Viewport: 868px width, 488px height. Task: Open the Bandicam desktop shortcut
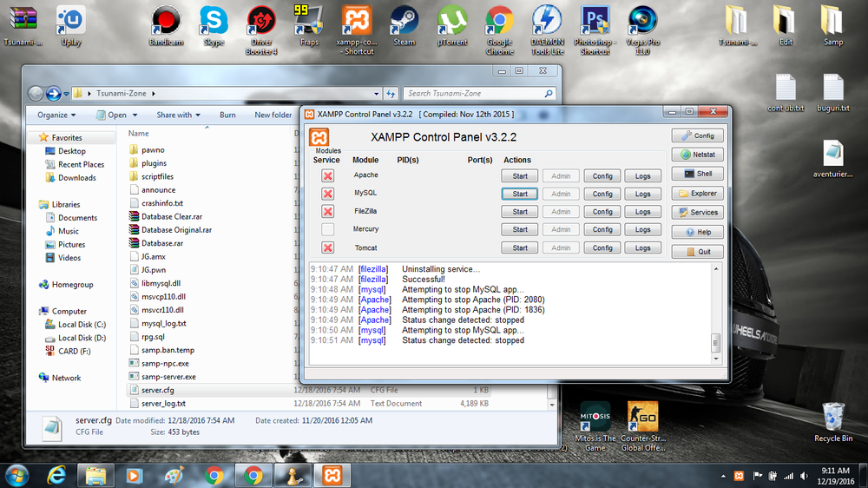[166, 25]
